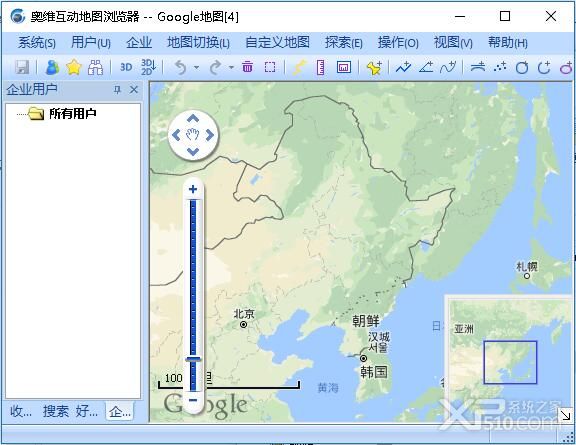This screenshot has width=576, height=445.
Task: Click the redo arrow icon
Action: click(215, 67)
